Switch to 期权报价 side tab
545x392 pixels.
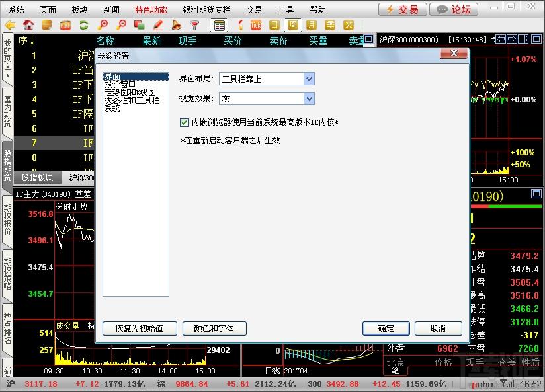(x=7, y=220)
